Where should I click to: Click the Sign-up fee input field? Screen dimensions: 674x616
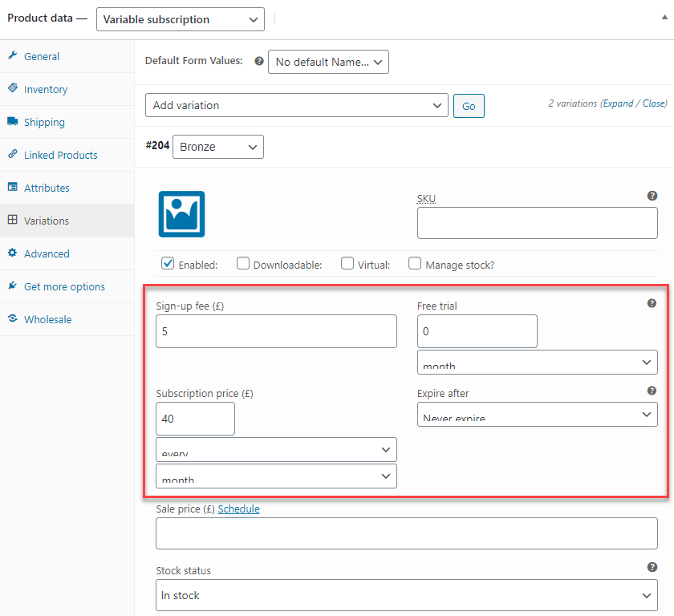(x=276, y=331)
